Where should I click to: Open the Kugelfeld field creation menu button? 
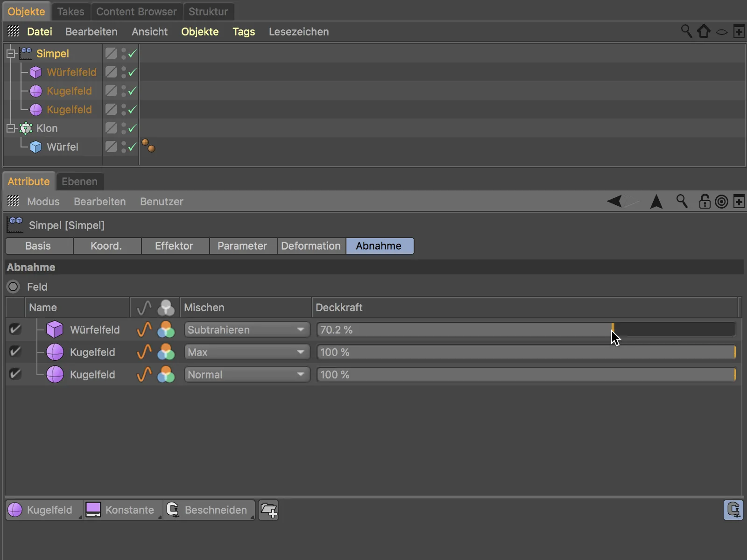click(44, 510)
